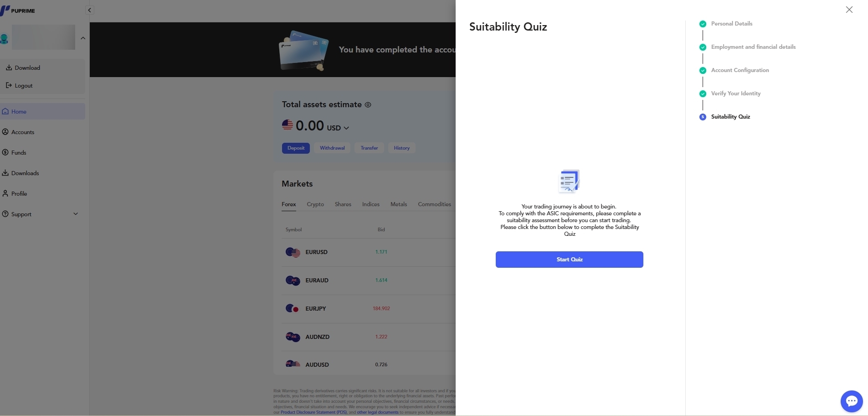Screen dimensions: 868x416
Task: Open the Product Disclosure Statement link
Action: pyautogui.click(x=313, y=412)
